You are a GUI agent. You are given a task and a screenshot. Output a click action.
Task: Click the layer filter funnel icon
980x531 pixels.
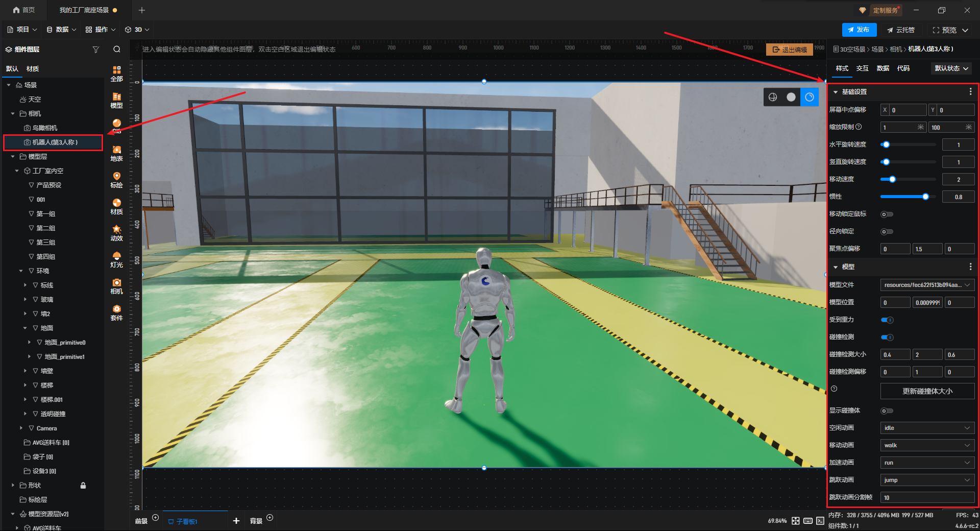pos(95,50)
